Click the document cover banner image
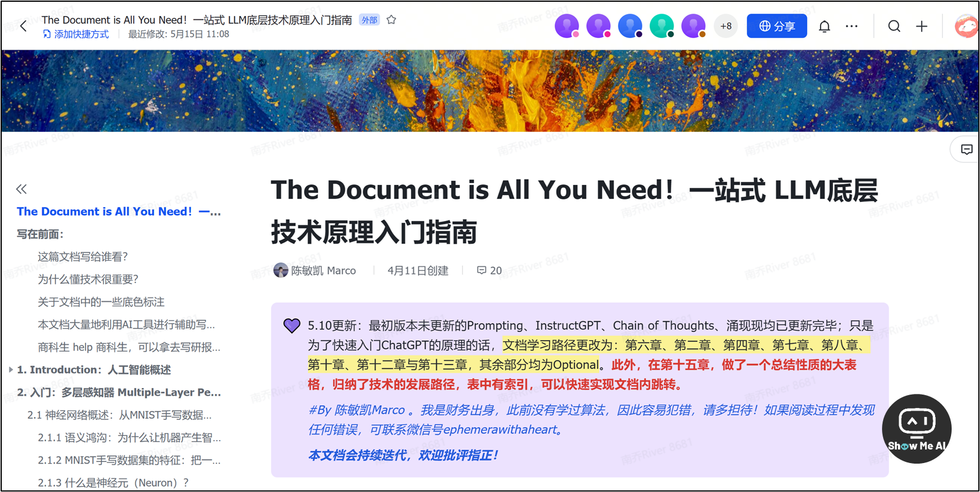Screen dimensions: 980x492 tap(490, 91)
